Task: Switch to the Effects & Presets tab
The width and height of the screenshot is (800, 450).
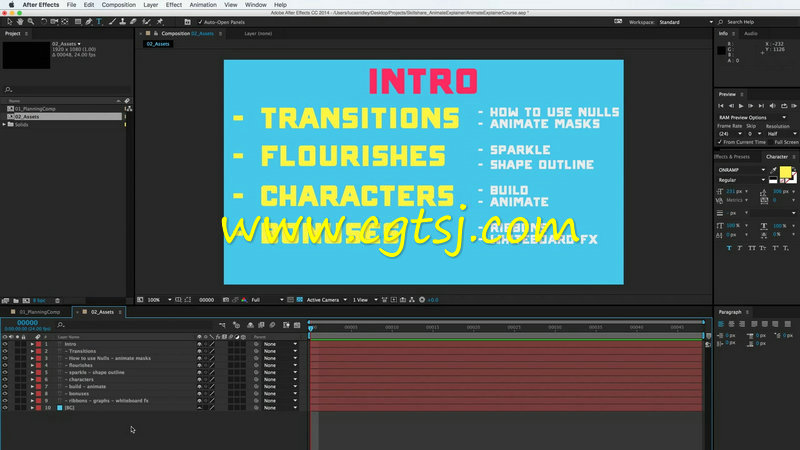Action: (x=732, y=157)
